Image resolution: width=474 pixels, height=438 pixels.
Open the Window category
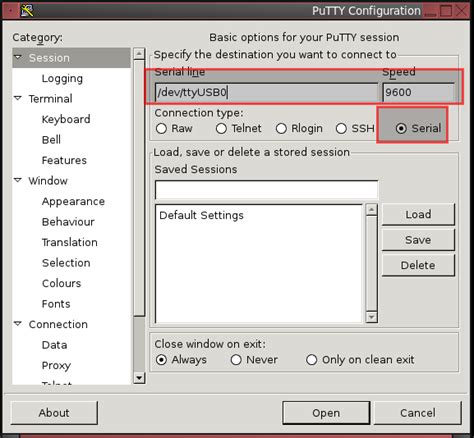pyautogui.click(x=48, y=181)
